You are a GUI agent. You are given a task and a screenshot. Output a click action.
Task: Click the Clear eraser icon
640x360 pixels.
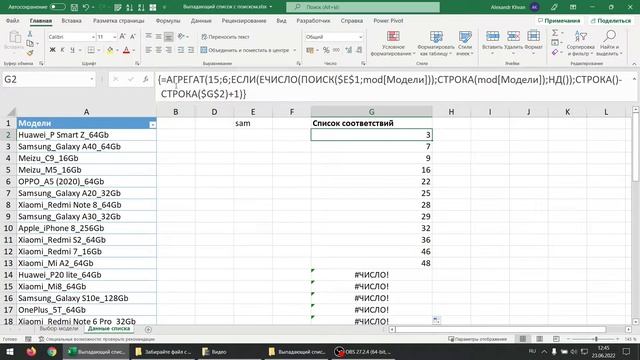pyautogui.click(x=555, y=52)
